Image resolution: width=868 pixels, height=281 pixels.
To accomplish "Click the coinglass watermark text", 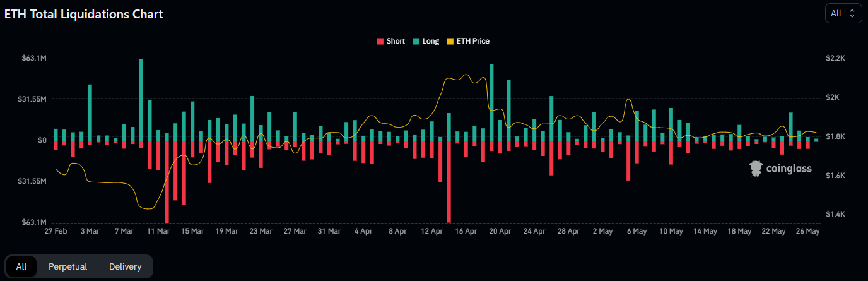I will point(789,169).
